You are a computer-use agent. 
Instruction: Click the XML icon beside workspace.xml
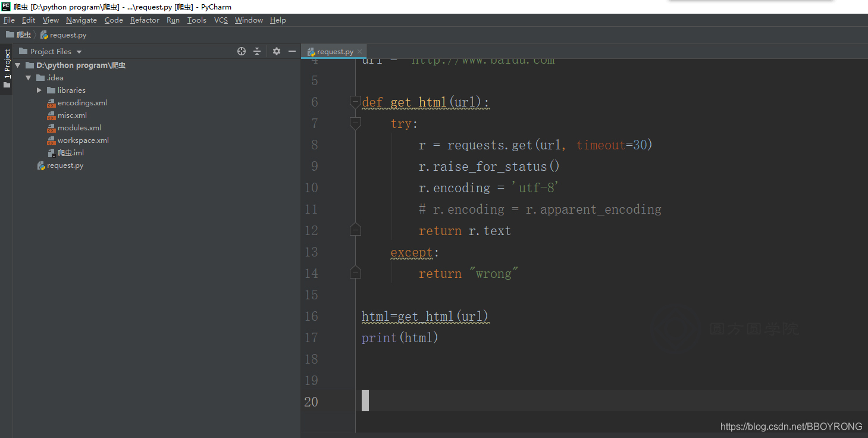[x=51, y=140]
